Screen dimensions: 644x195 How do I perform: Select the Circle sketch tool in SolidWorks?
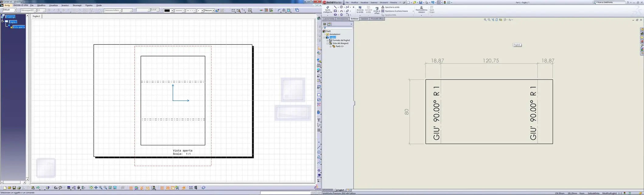(x=341, y=7)
